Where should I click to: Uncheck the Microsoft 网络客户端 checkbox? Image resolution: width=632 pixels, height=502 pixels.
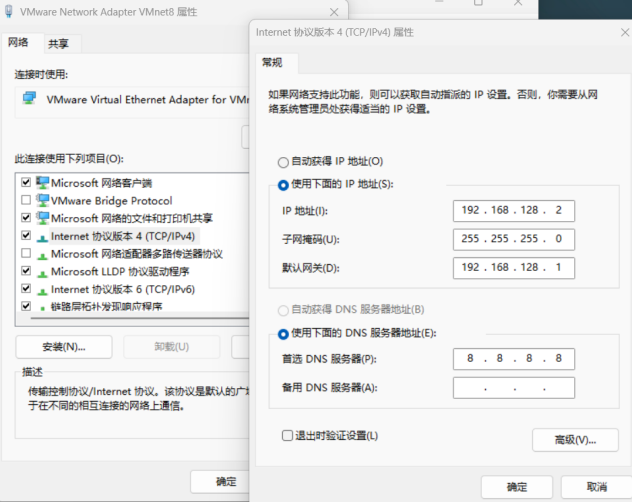(x=26, y=182)
